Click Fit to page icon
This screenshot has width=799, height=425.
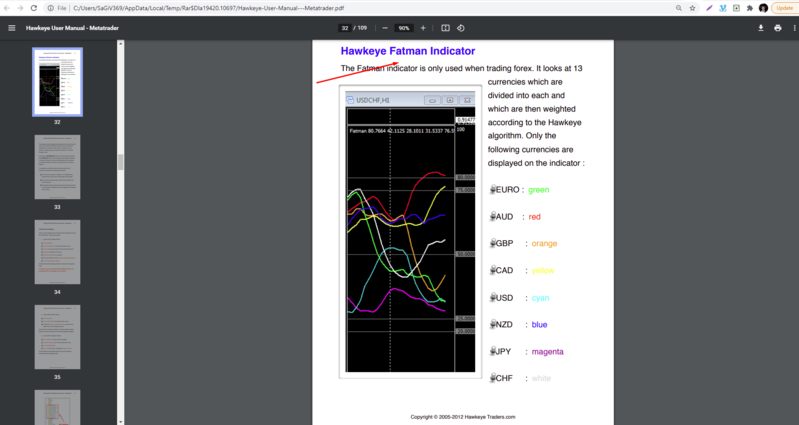coord(445,28)
